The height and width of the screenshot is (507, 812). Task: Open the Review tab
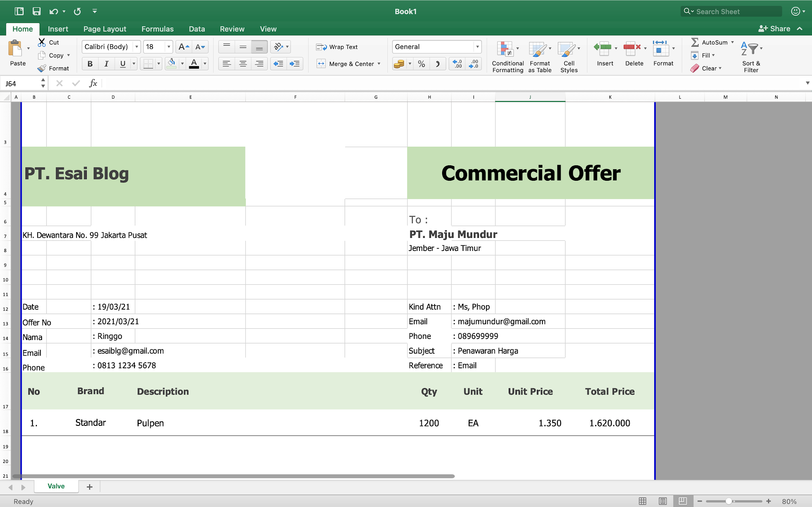[232, 29]
